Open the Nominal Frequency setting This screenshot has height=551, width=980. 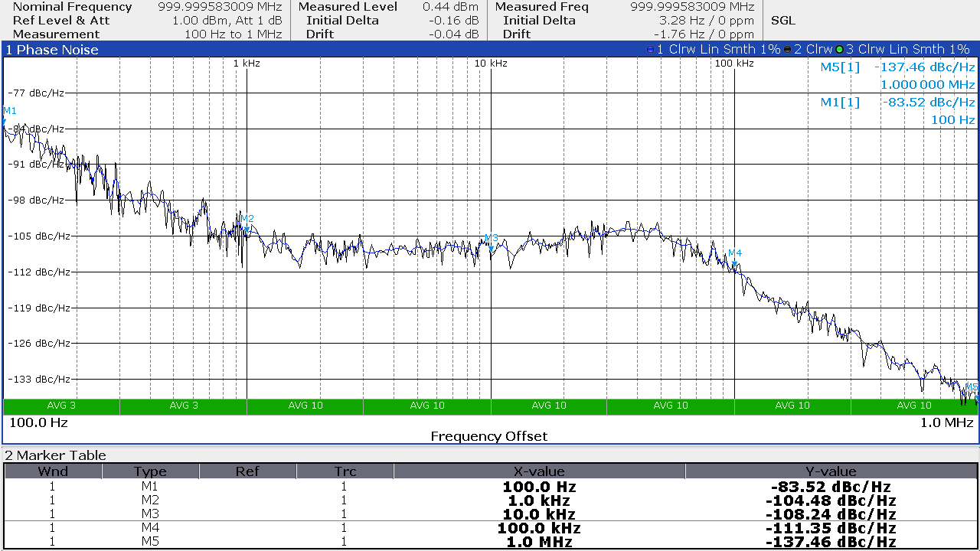(x=72, y=7)
